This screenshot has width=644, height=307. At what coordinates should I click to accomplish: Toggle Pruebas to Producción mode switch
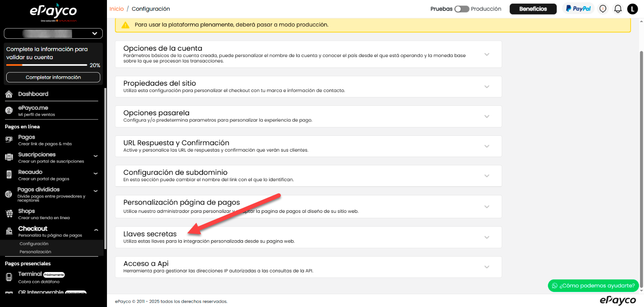[461, 9]
